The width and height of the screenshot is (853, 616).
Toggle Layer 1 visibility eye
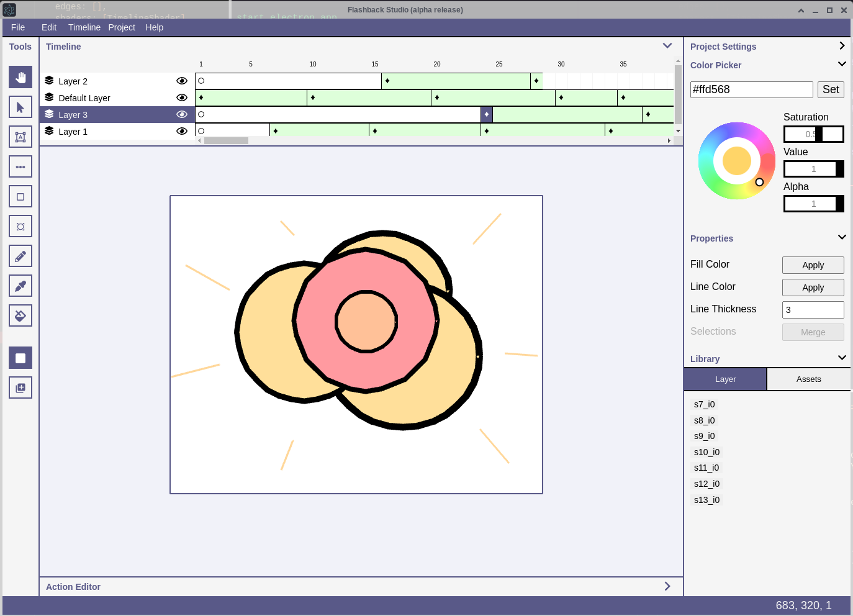(182, 131)
